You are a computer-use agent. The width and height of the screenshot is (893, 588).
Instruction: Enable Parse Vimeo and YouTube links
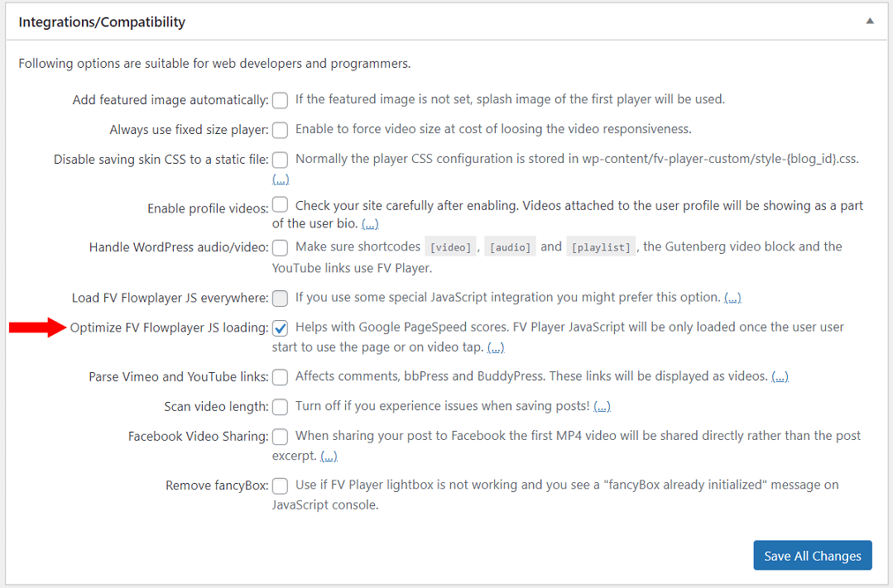pos(280,377)
